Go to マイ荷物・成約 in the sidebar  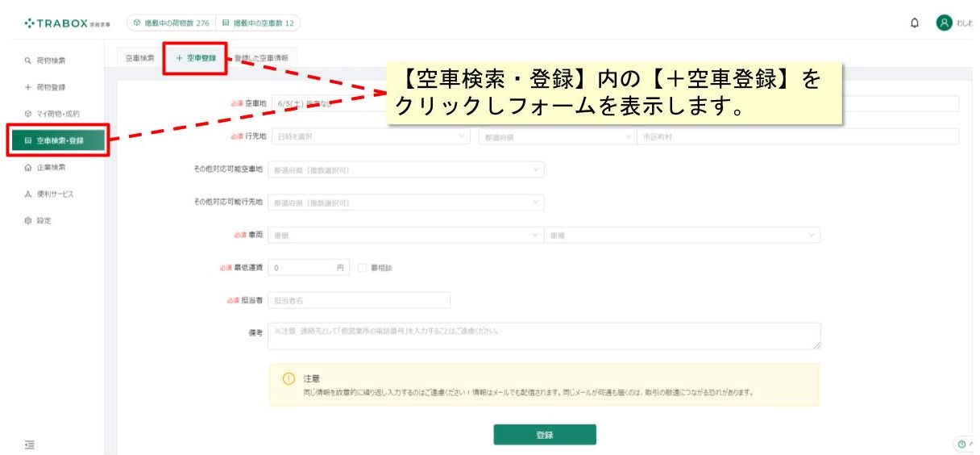pyautogui.click(x=52, y=114)
